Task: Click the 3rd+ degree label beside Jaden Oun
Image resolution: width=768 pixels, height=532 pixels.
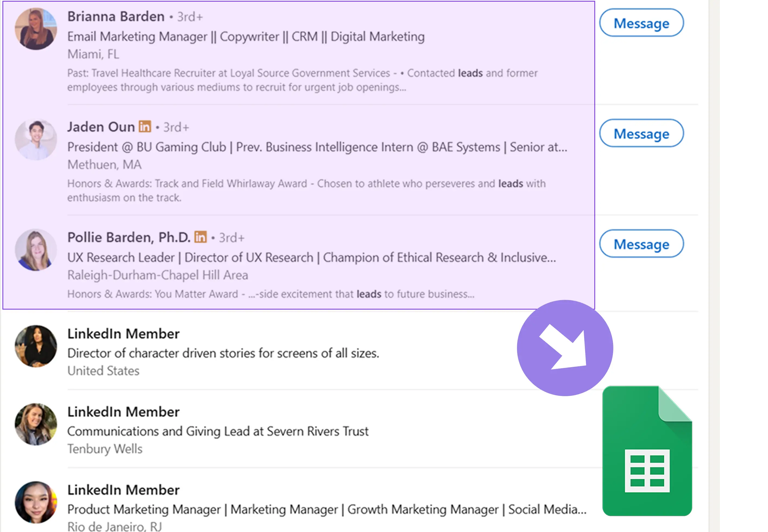Action: [176, 127]
